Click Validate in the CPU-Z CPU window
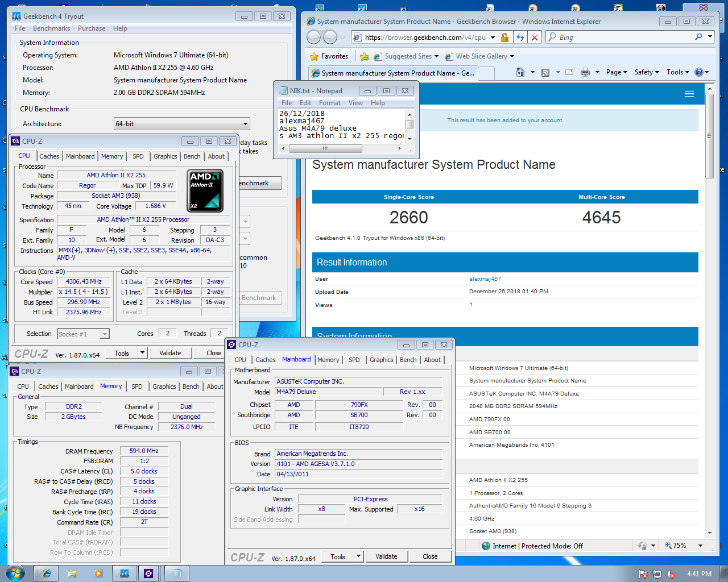Viewport: 728px width, 582px height. (x=170, y=353)
